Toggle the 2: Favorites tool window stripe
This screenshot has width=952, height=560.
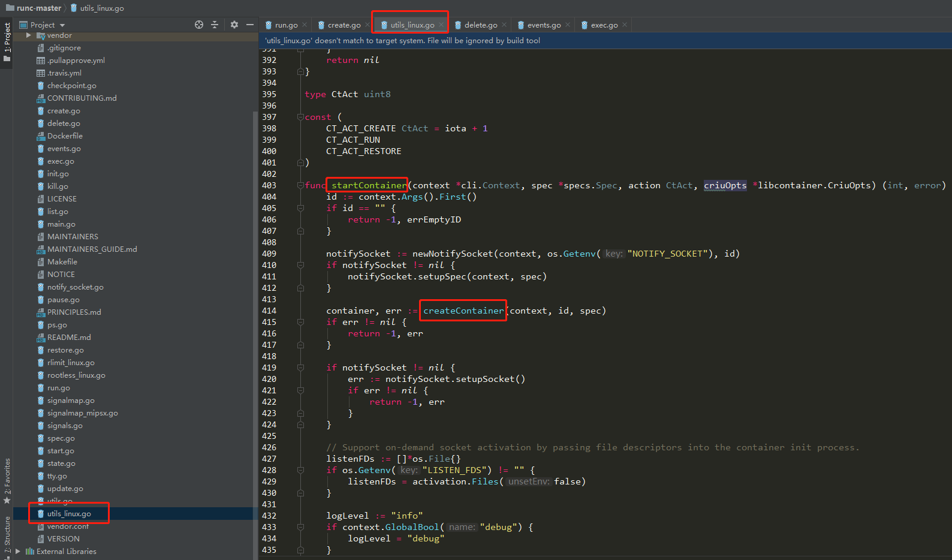tap(7, 481)
